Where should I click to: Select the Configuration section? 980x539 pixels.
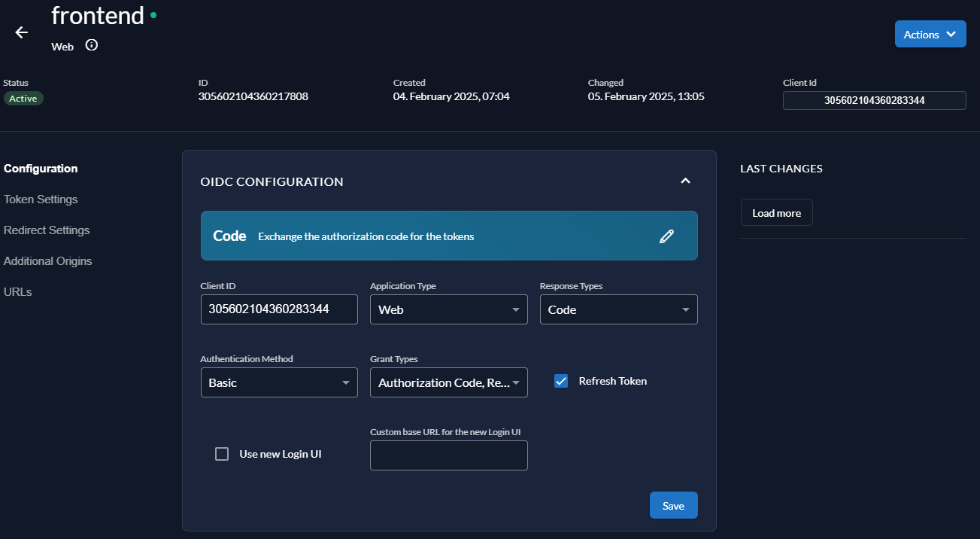[41, 169]
